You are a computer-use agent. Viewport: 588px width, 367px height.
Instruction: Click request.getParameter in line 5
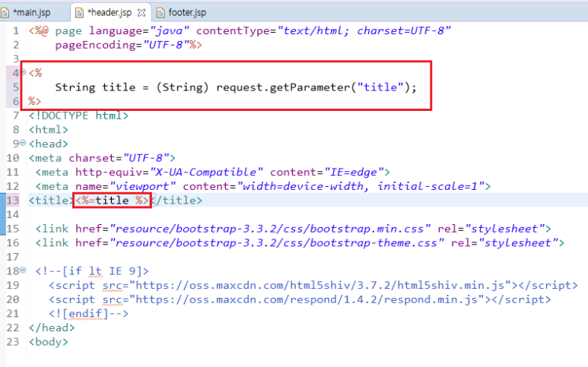click(x=283, y=87)
